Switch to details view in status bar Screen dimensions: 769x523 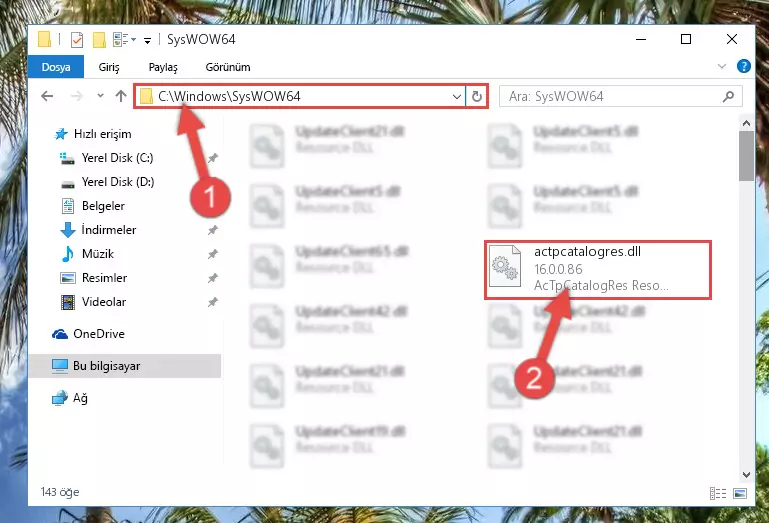click(x=718, y=493)
